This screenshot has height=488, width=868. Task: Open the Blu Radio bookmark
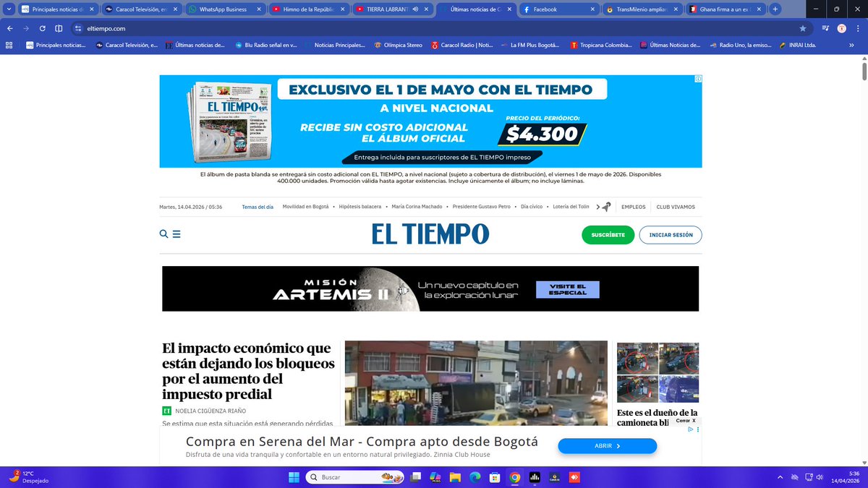coord(265,45)
